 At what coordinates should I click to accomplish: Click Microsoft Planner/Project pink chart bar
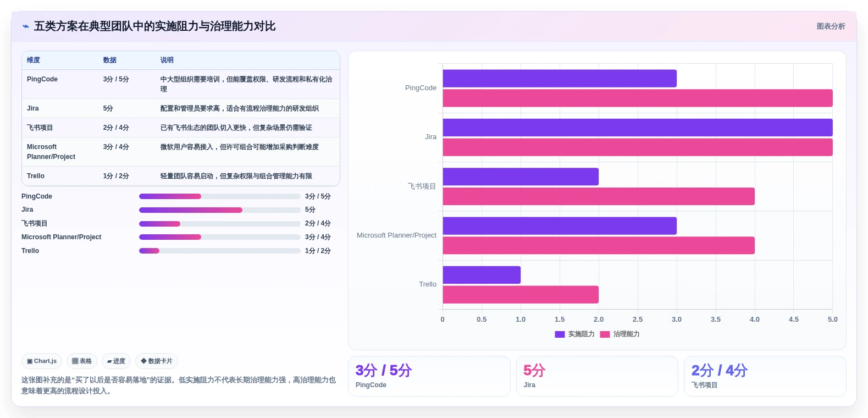click(x=599, y=245)
